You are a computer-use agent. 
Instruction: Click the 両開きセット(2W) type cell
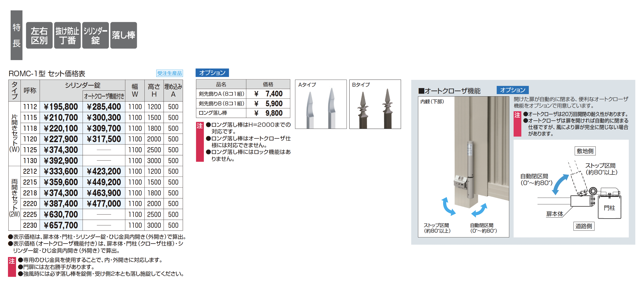(14, 198)
